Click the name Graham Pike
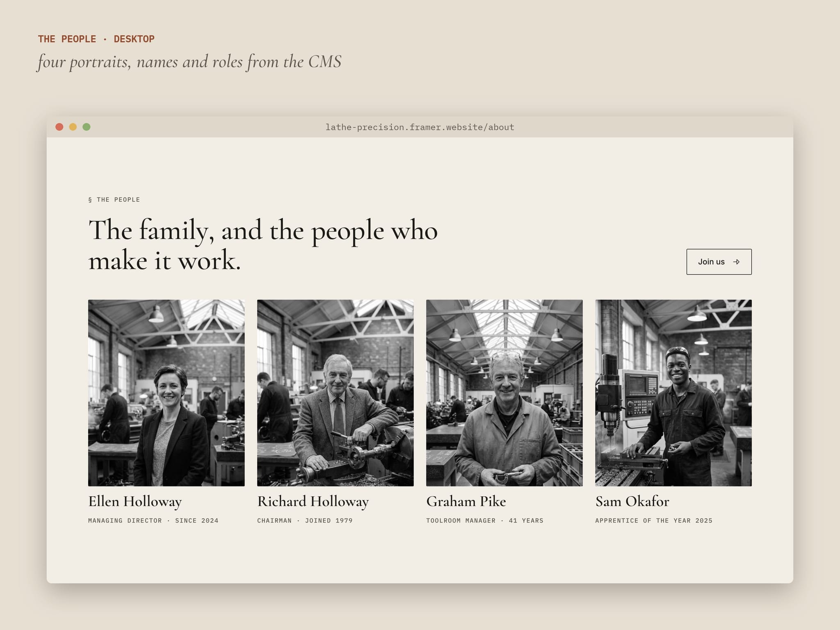 (466, 501)
